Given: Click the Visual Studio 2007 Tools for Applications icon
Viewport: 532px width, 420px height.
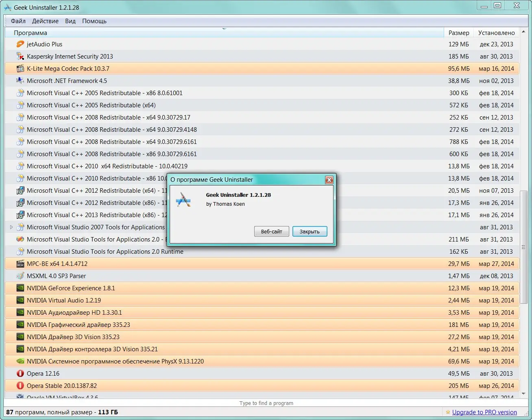Looking at the screenshot, I should (20, 227).
